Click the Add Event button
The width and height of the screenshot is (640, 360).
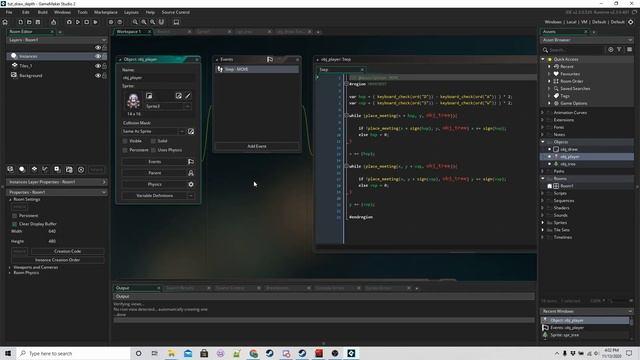tap(257, 146)
